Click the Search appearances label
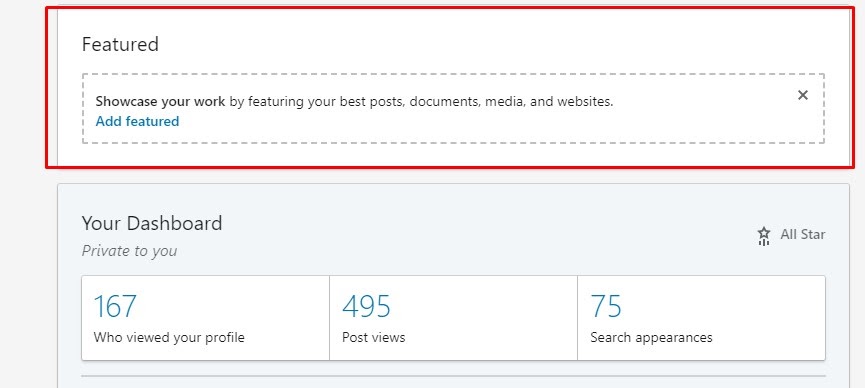This screenshot has width=865, height=388. coord(651,337)
